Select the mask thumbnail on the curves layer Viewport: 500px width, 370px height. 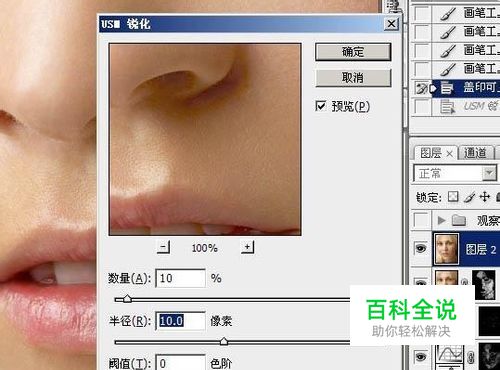[489, 356]
